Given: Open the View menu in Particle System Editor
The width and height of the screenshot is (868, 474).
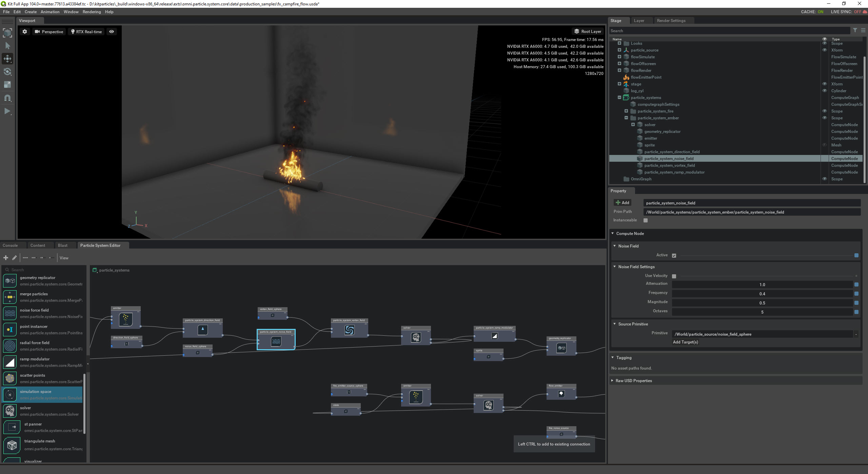Looking at the screenshot, I should (x=64, y=258).
